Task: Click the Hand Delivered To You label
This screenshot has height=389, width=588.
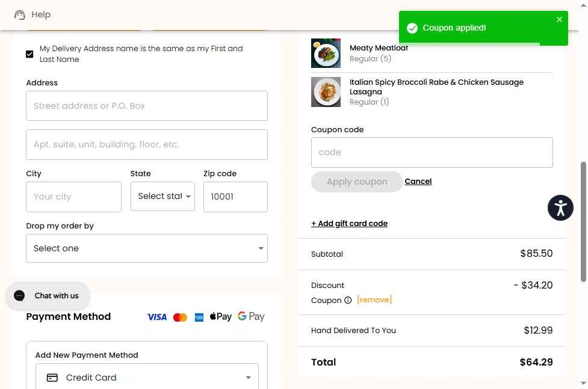Action: click(x=353, y=331)
